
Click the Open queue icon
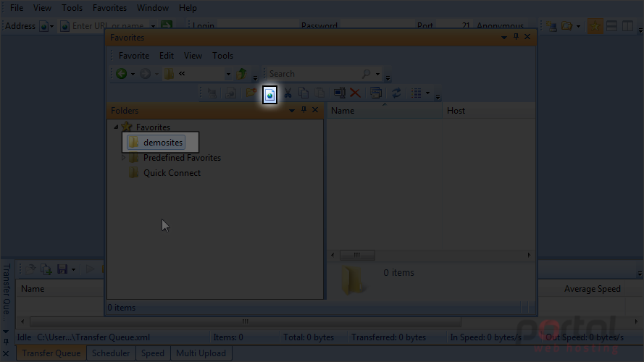(30, 269)
